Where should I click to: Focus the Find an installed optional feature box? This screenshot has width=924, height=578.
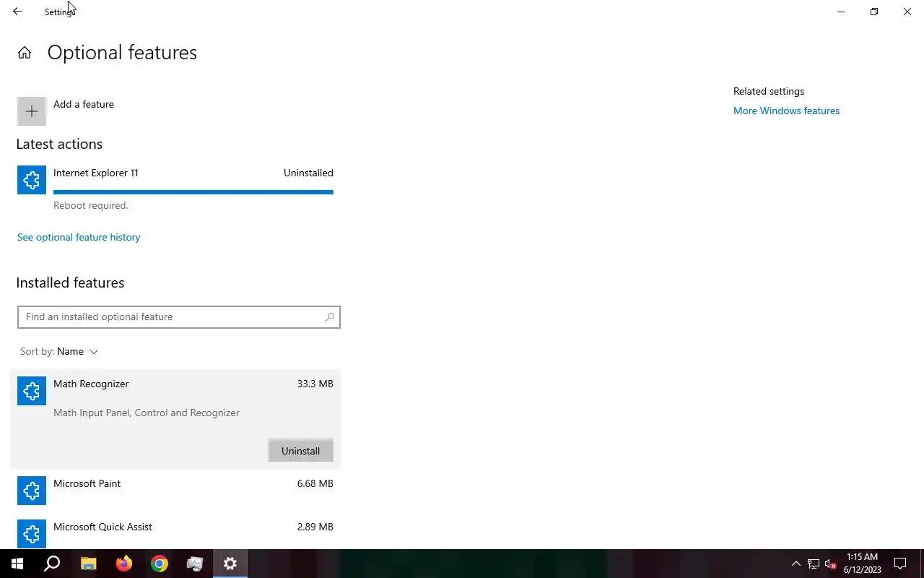(179, 316)
